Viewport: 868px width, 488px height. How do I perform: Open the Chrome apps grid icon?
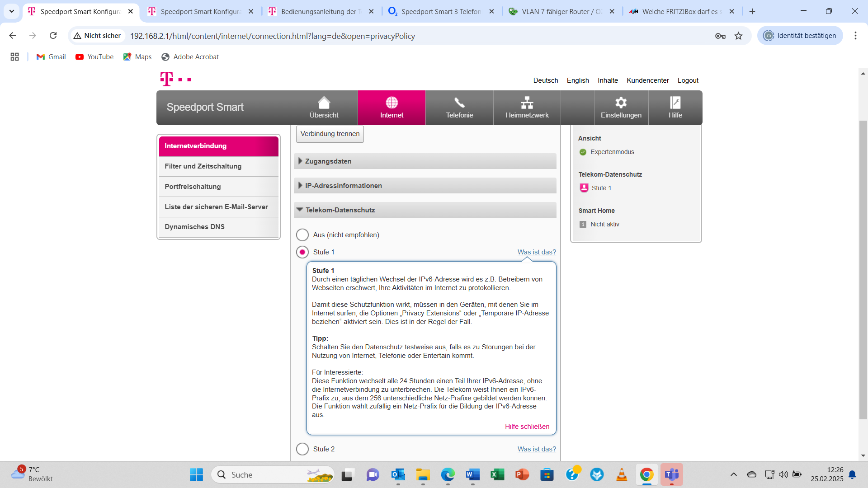(14, 57)
